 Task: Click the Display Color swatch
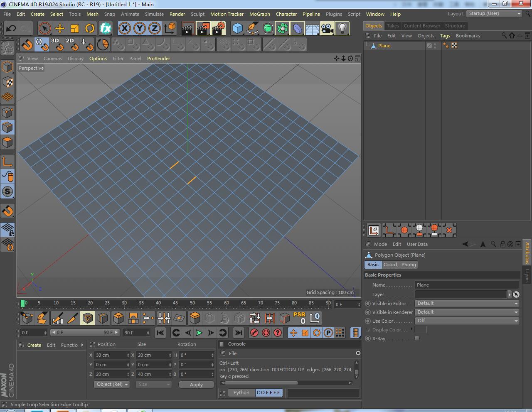421,329
